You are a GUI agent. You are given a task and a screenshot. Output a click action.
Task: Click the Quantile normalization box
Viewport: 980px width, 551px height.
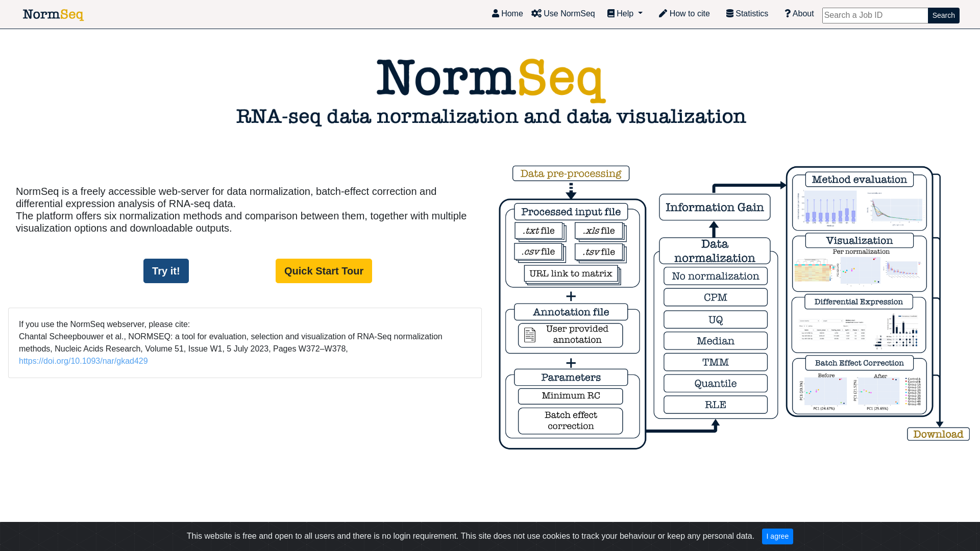click(x=716, y=384)
